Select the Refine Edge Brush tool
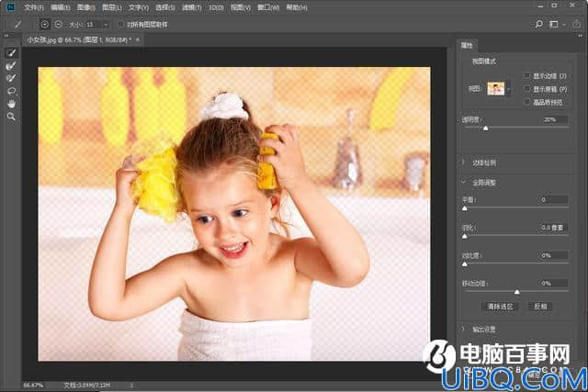 pyautogui.click(x=11, y=65)
